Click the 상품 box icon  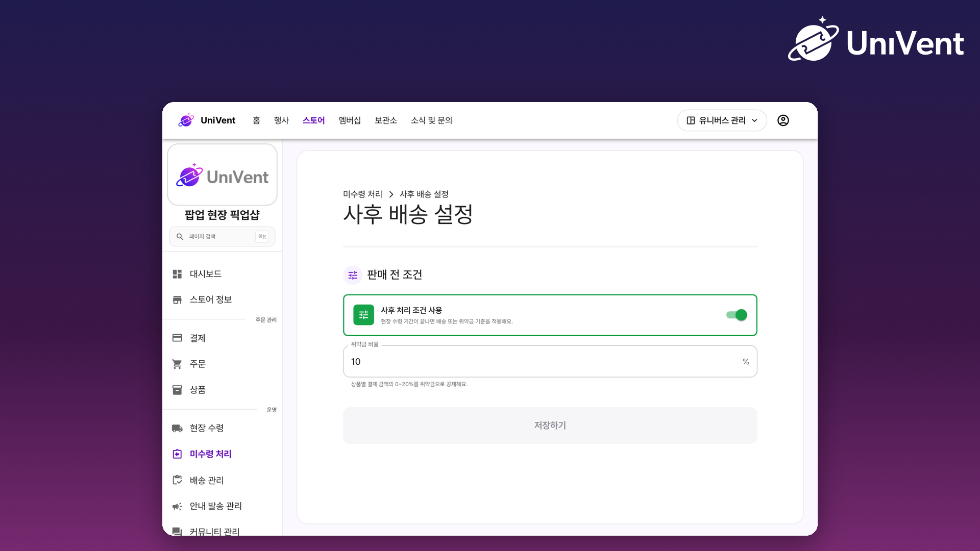(177, 390)
